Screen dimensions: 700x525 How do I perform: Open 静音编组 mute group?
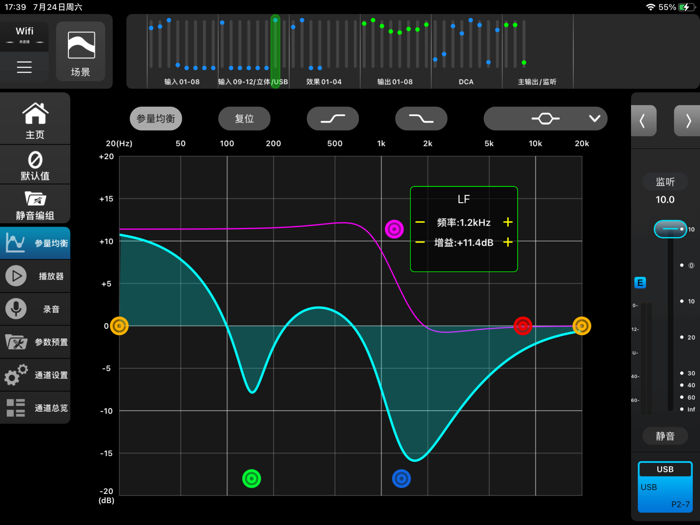point(35,205)
